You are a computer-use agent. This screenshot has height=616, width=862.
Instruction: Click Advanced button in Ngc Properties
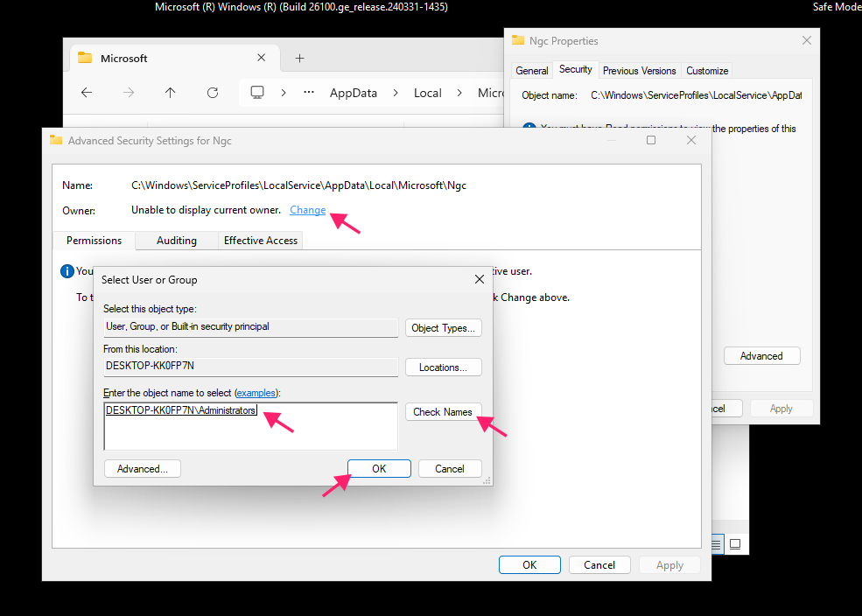click(x=761, y=355)
